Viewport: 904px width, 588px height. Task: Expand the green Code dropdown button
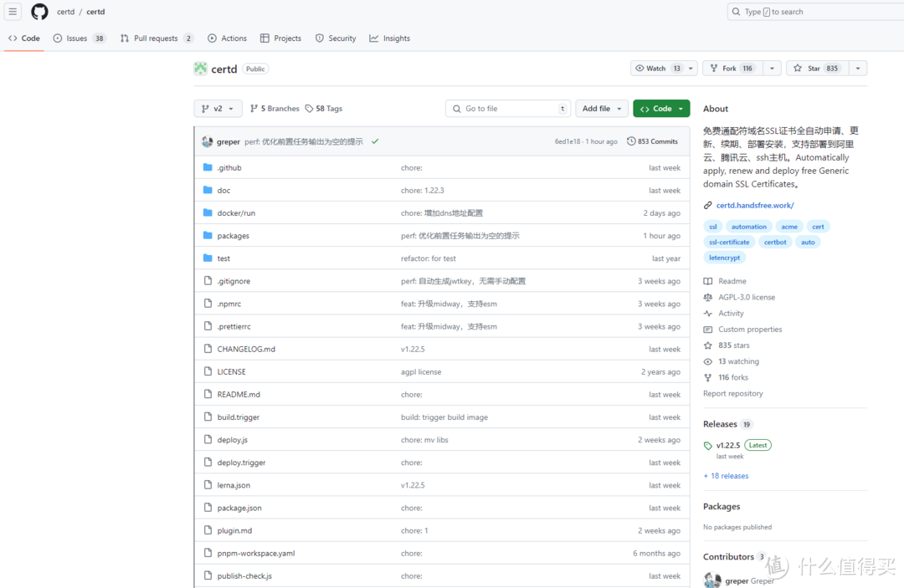[x=661, y=109]
